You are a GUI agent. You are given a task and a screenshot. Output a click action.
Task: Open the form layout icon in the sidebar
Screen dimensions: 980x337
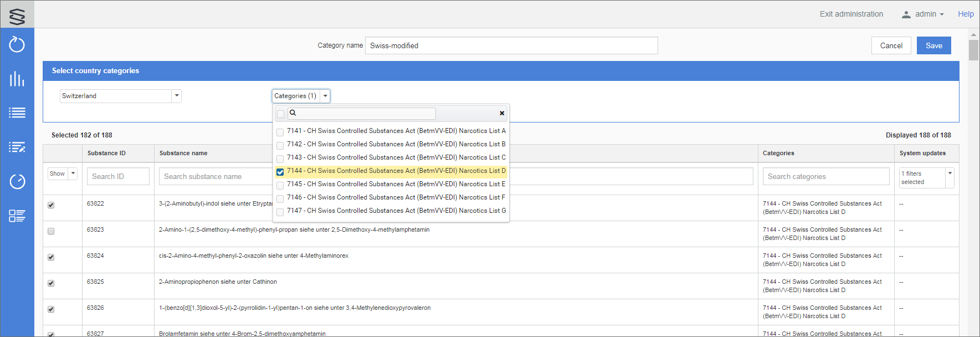point(17,216)
